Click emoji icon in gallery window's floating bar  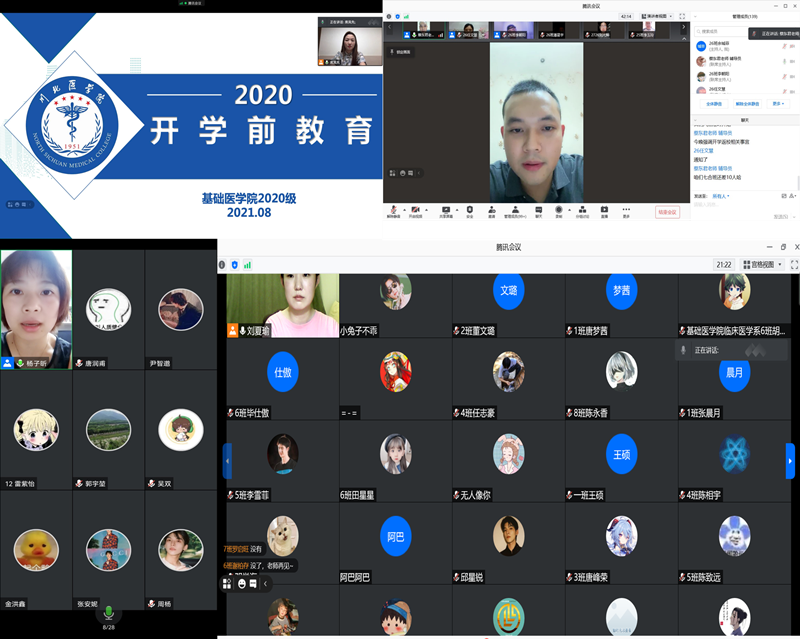tap(242, 584)
